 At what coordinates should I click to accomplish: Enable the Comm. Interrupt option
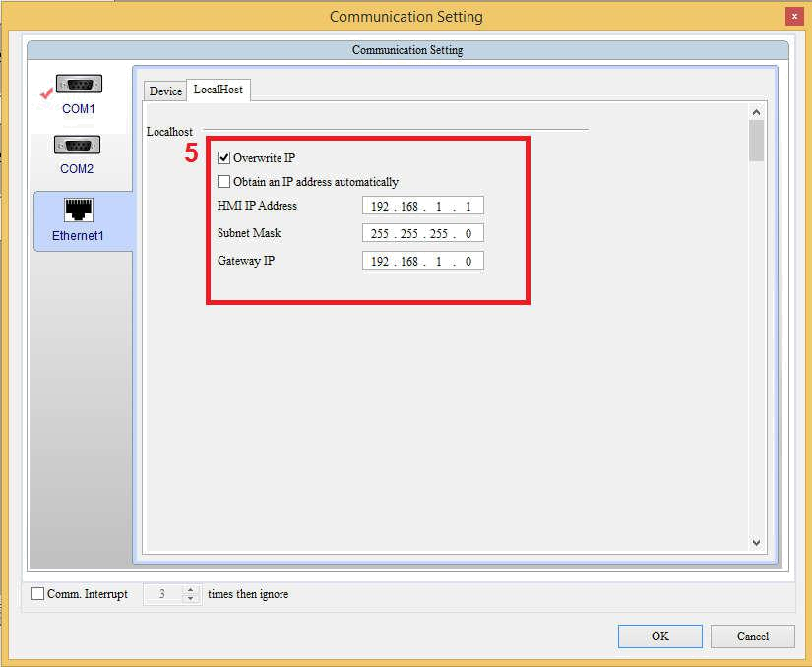pyautogui.click(x=37, y=594)
